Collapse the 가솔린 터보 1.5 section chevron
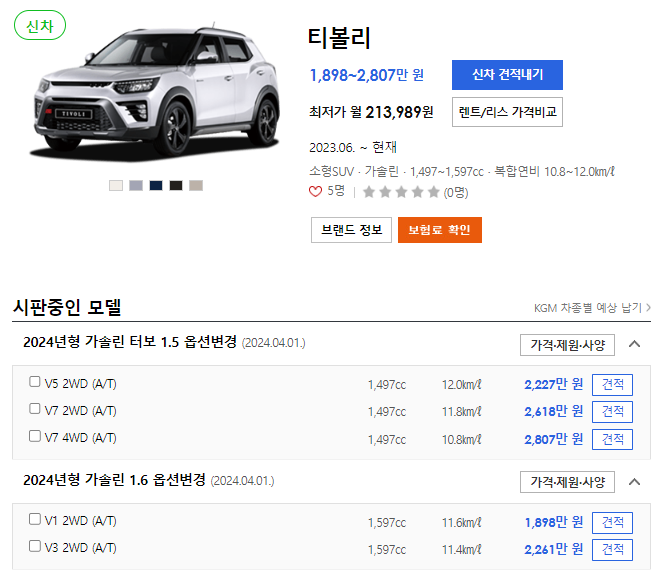This screenshot has width=663, height=587. click(x=634, y=344)
